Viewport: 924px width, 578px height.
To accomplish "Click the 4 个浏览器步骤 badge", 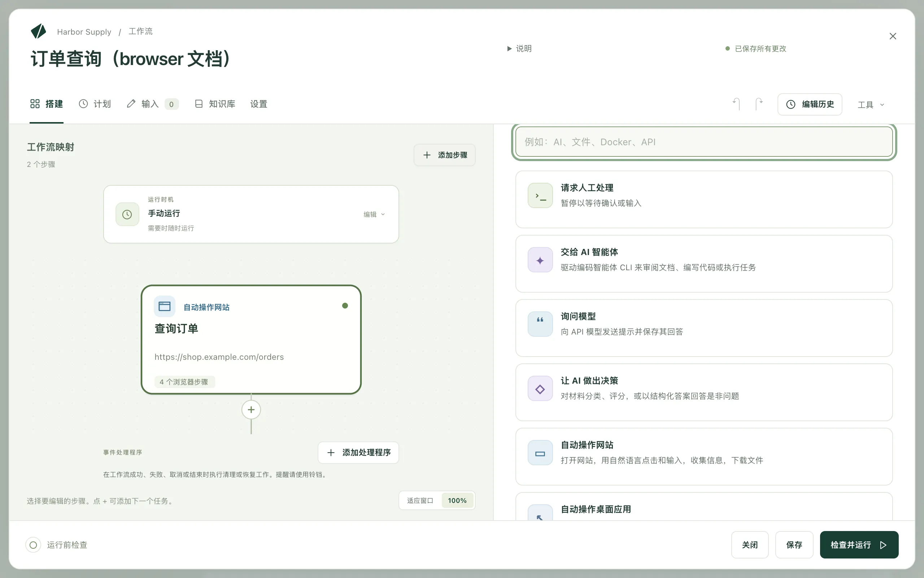I will coord(184,382).
